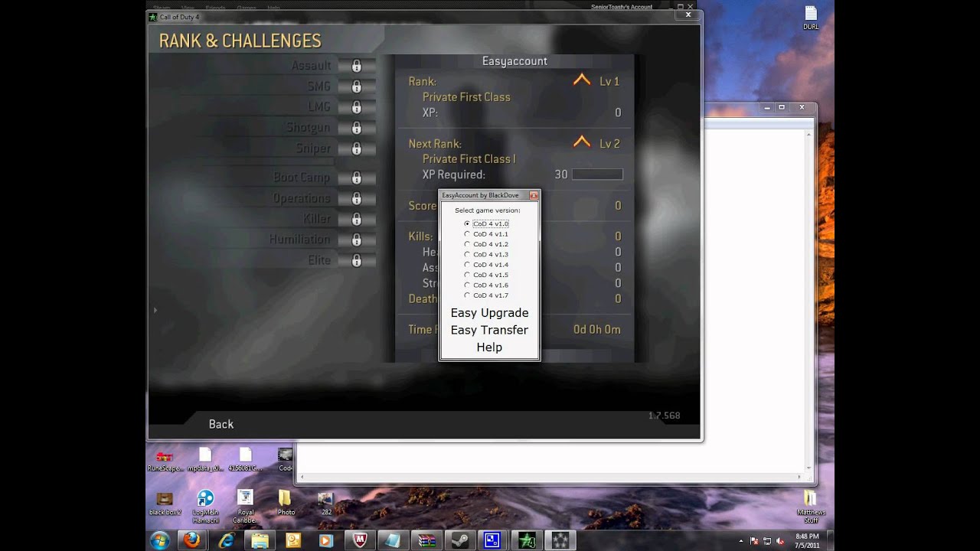The height and width of the screenshot is (551, 980).
Task: Choose game version CoD 4 v1.2
Action: (467, 244)
